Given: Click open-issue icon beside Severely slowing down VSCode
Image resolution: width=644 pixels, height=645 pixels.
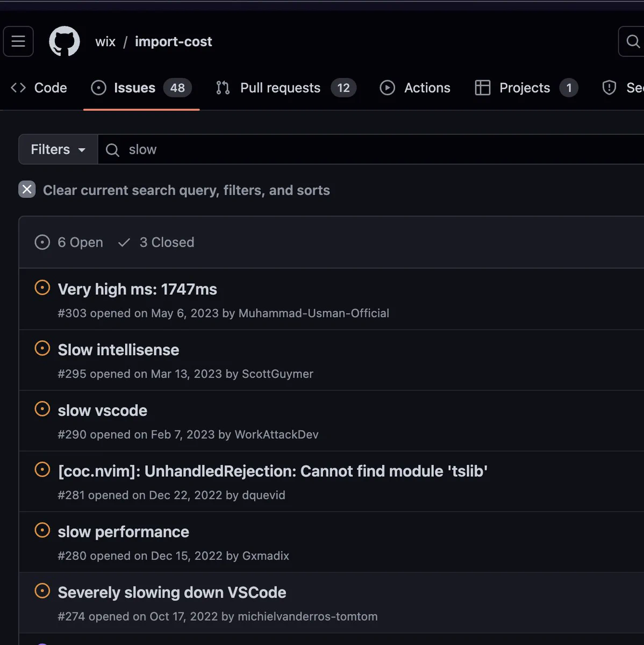Looking at the screenshot, I should pos(42,591).
